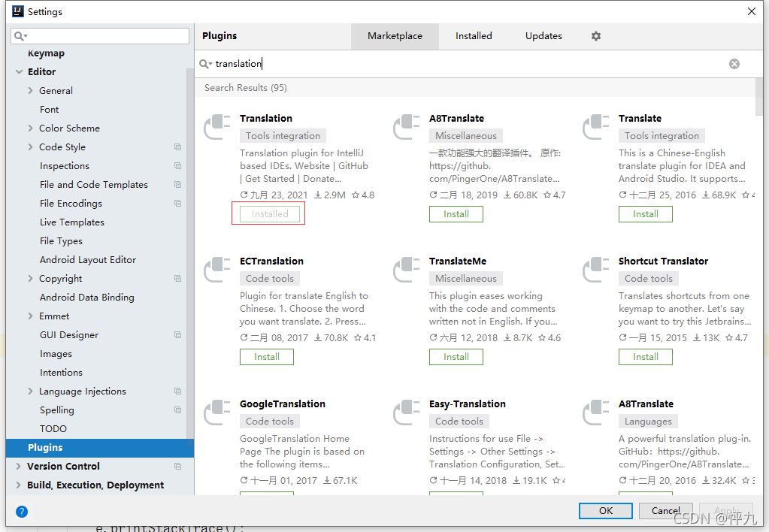769x532 pixels.
Task: Click project-level icon beside Inspections
Action: pyautogui.click(x=177, y=166)
